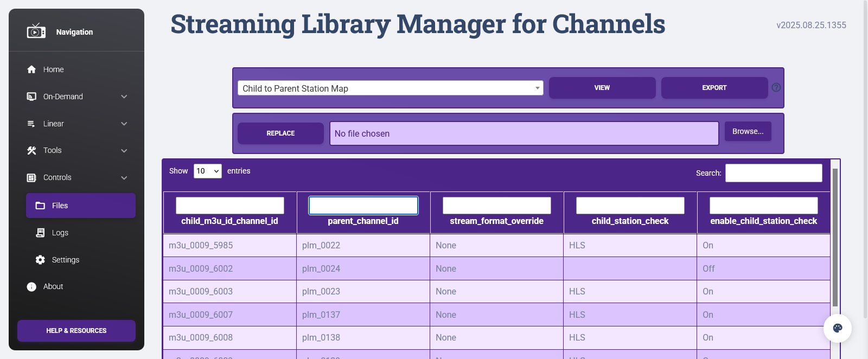This screenshot has height=359, width=868.
Task: Click the REPLACE button
Action: click(x=280, y=133)
